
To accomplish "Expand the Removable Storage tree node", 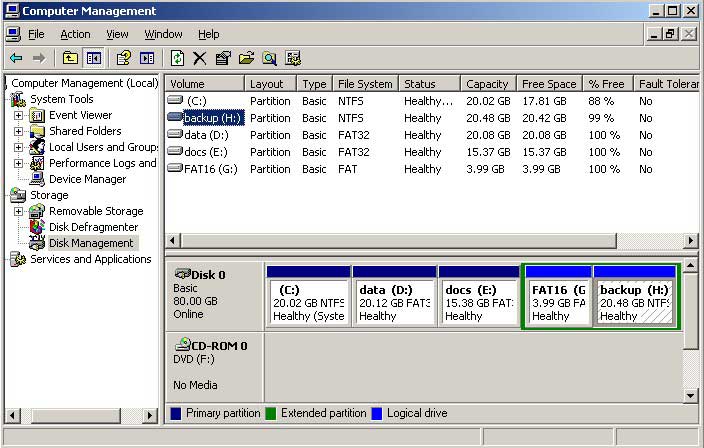I will [x=18, y=211].
